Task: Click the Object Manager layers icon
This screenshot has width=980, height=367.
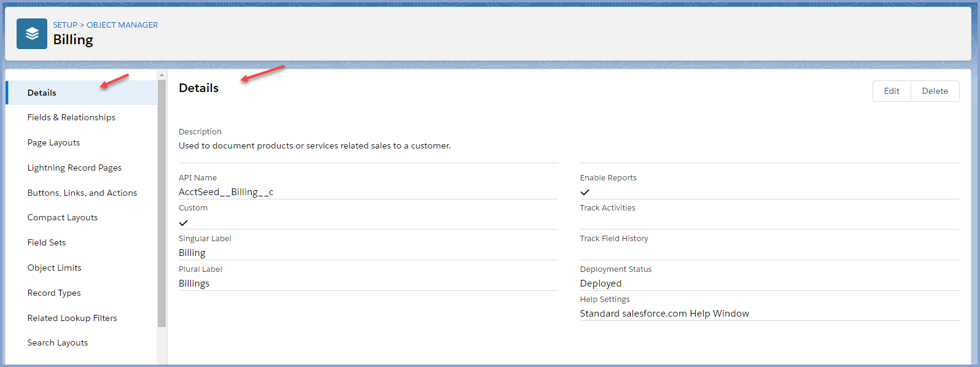Action: tap(32, 34)
